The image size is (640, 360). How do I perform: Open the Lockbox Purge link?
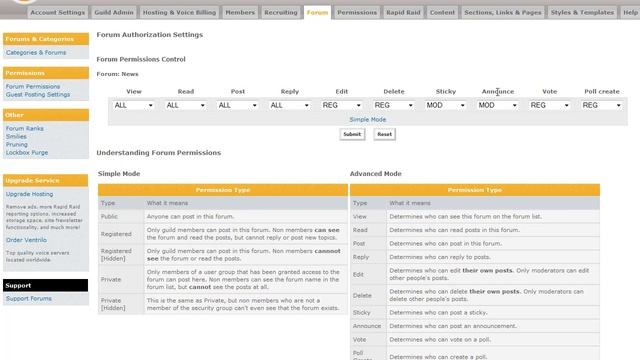coord(27,152)
